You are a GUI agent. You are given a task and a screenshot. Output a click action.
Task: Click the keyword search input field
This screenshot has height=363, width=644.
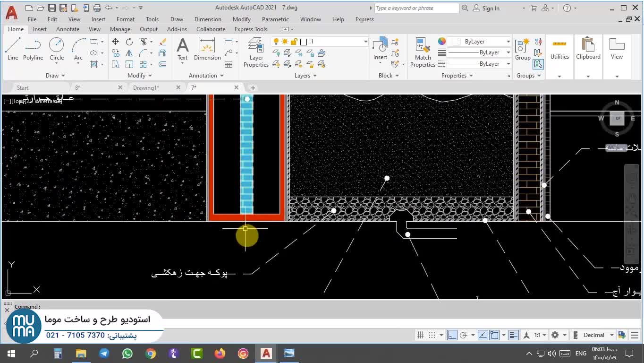416,8
